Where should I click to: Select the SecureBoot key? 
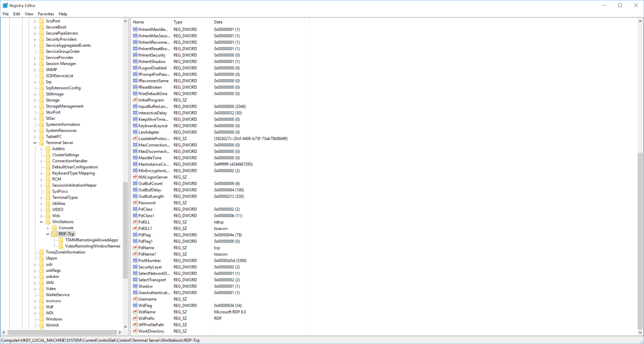coord(56,27)
